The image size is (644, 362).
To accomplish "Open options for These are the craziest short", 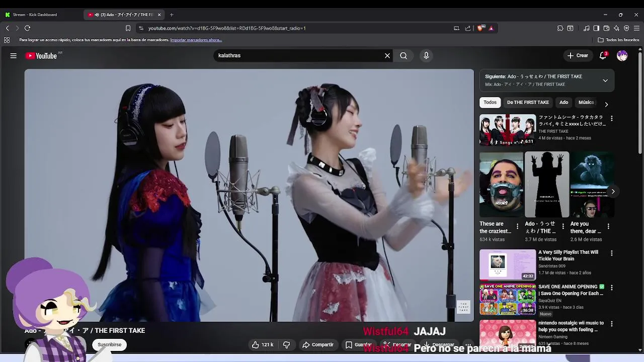I will tap(517, 227).
